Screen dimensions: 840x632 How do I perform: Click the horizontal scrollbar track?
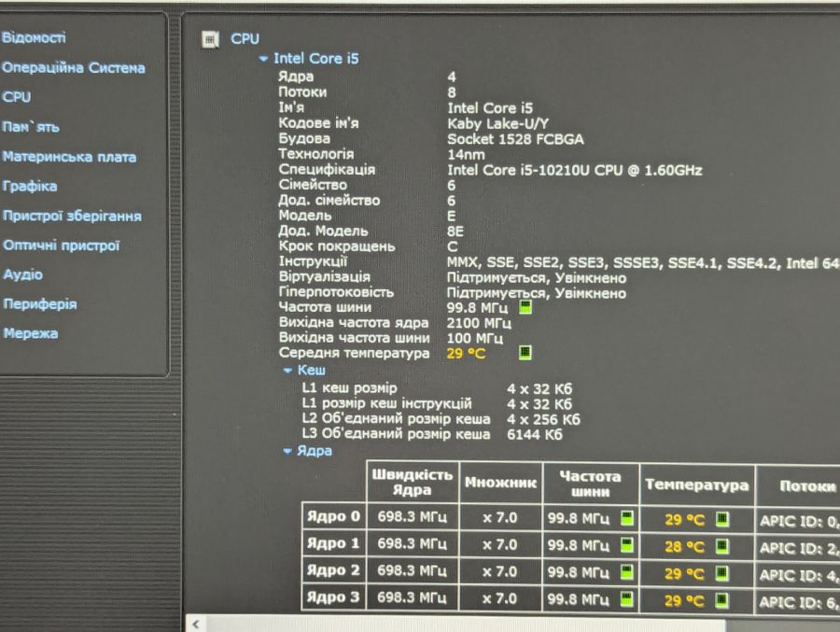782,625
